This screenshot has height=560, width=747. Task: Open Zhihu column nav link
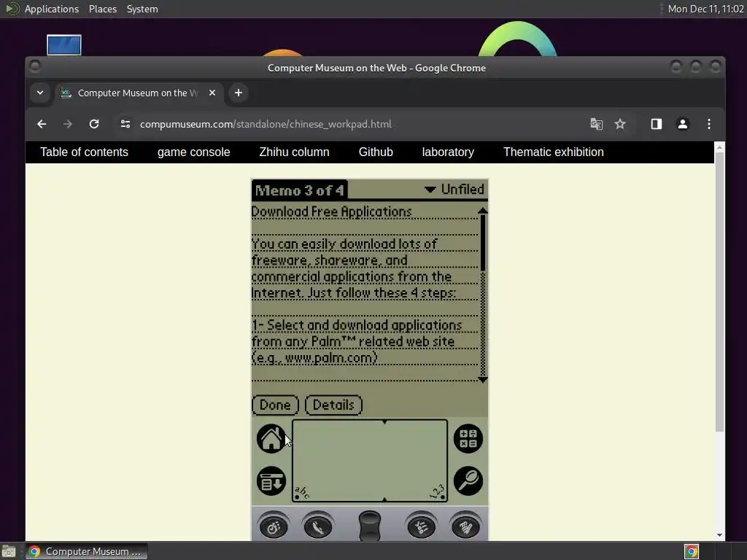[295, 152]
